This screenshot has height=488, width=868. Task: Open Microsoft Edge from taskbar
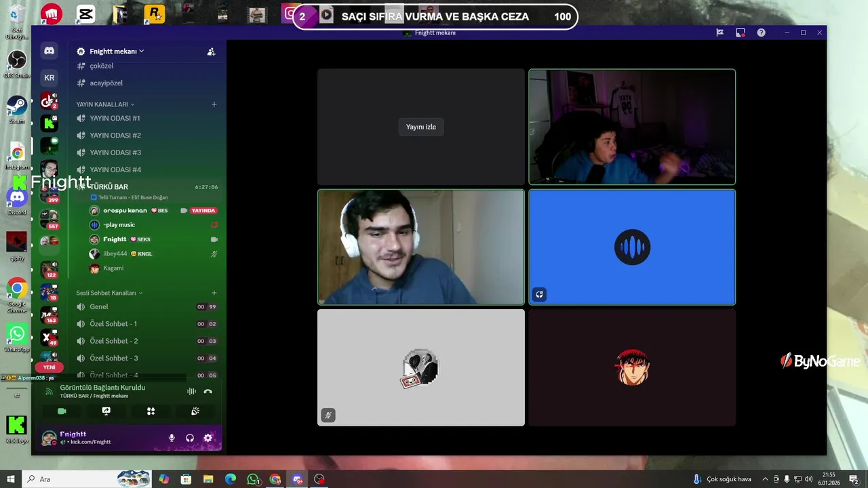click(231, 479)
